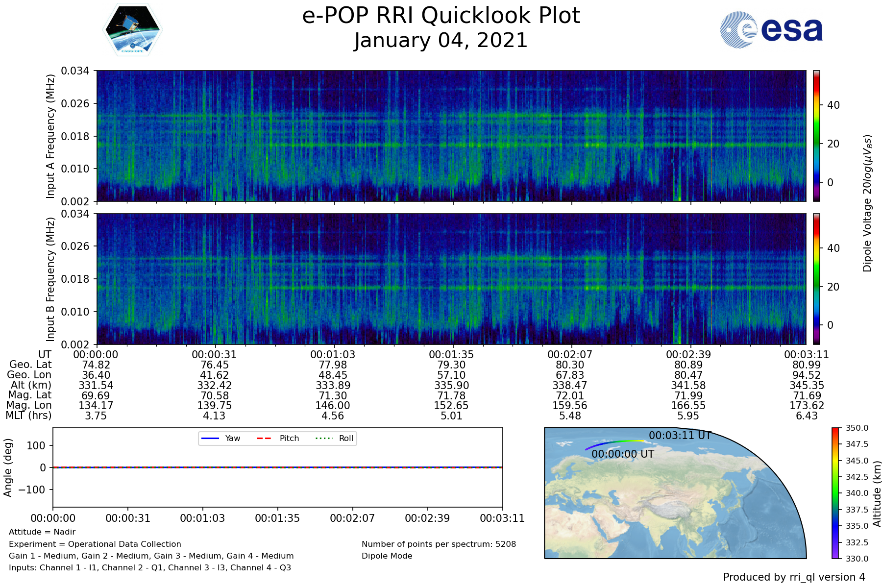
Task: Click the 'Produced by rri_ql version 4' text
Action: tap(794, 577)
